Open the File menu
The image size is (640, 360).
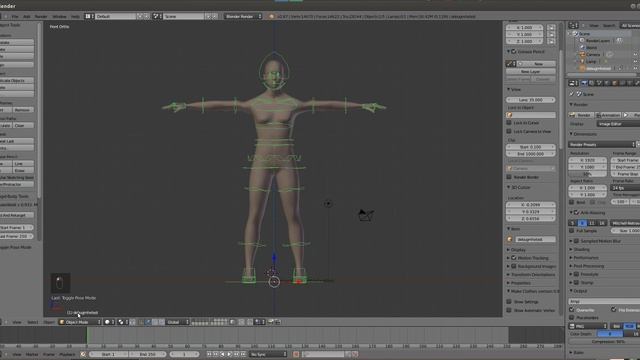tap(15, 17)
